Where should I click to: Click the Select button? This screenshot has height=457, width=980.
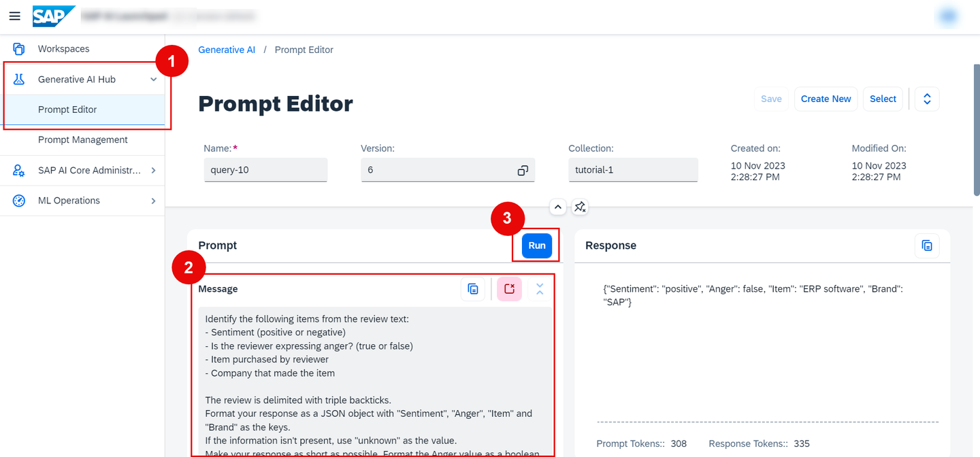click(883, 99)
